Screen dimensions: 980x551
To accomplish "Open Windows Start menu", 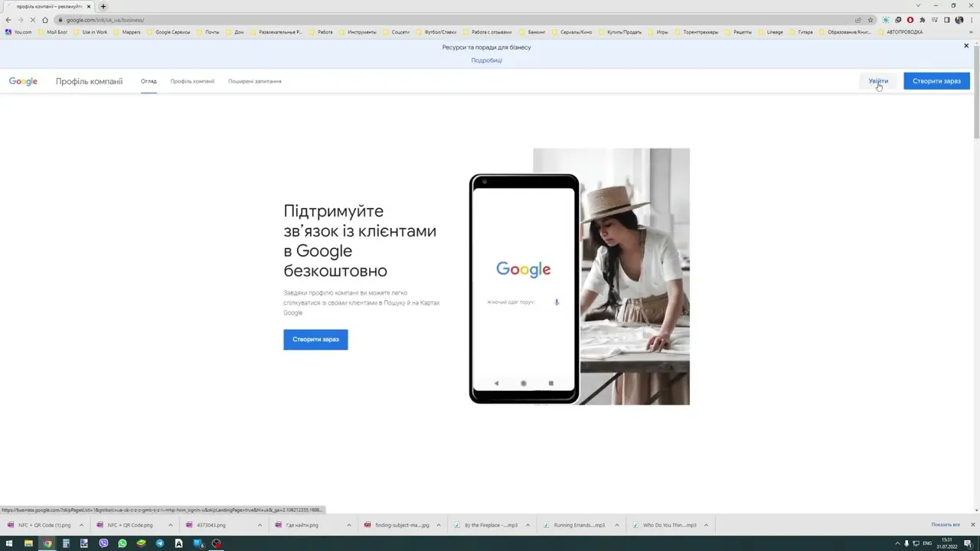I will coord(9,543).
